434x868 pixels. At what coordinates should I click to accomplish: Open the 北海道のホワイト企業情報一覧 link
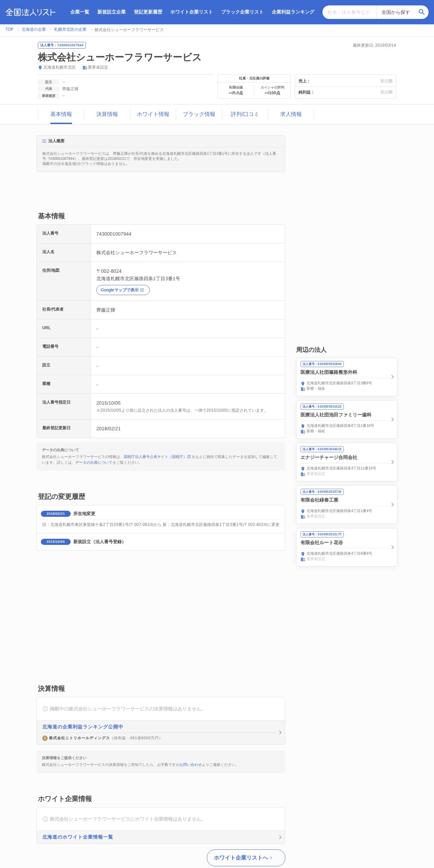click(78, 837)
